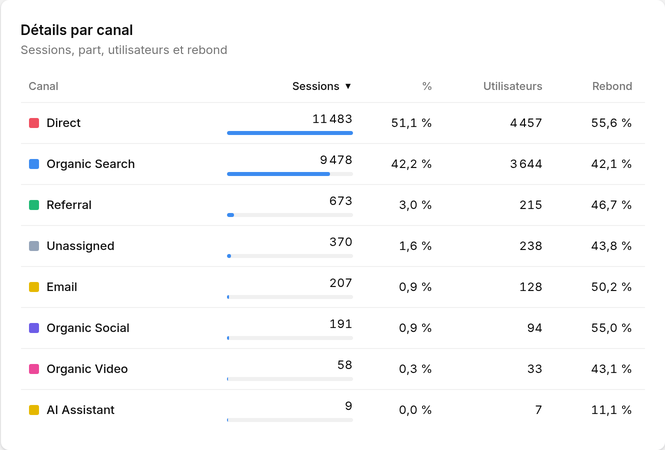665x450 pixels.
Task: Select the AI Assistant channel name
Action: tap(81, 410)
